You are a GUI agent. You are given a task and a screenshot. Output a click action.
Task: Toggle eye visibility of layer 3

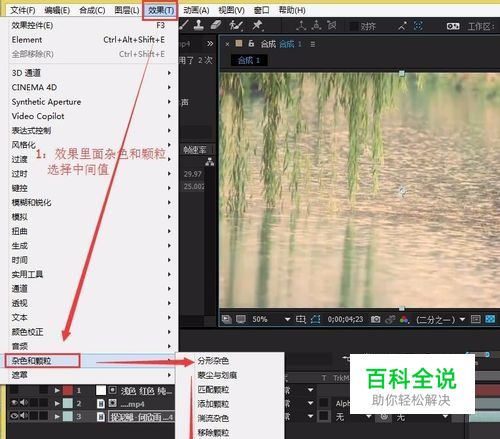pos(14,416)
